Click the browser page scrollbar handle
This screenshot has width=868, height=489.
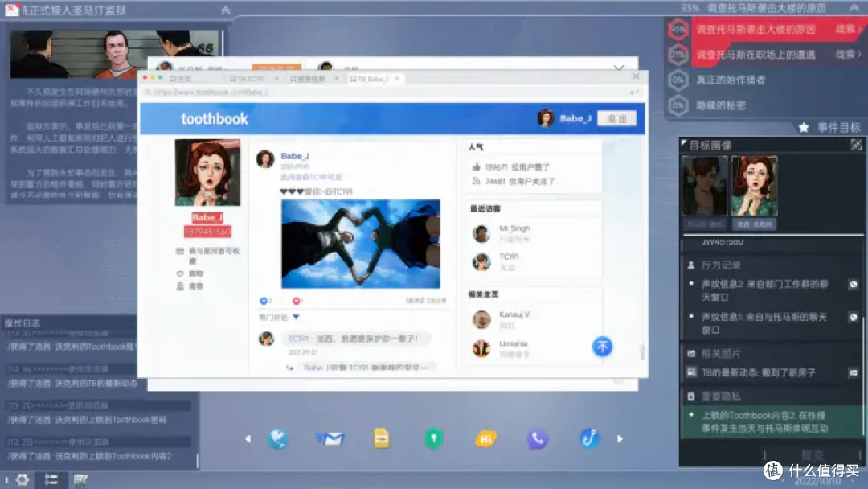point(642,351)
